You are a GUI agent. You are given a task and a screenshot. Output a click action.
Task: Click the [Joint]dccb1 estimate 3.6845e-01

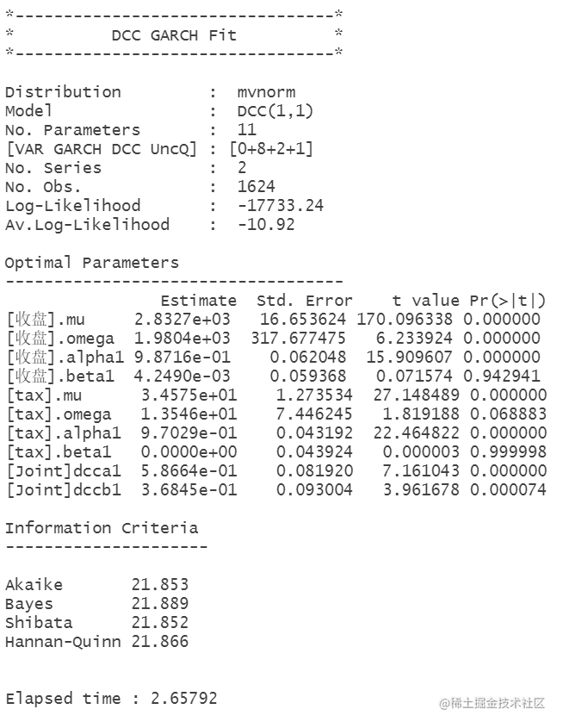(x=189, y=490)
